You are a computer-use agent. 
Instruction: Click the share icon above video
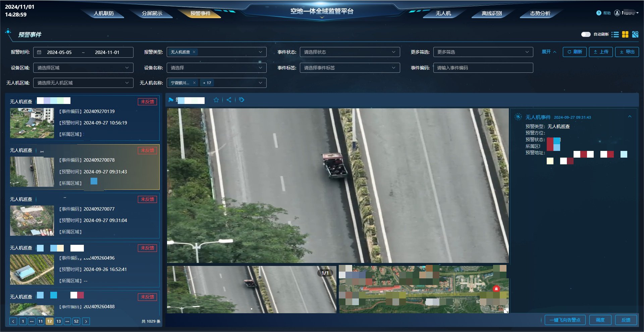point(229,100)
